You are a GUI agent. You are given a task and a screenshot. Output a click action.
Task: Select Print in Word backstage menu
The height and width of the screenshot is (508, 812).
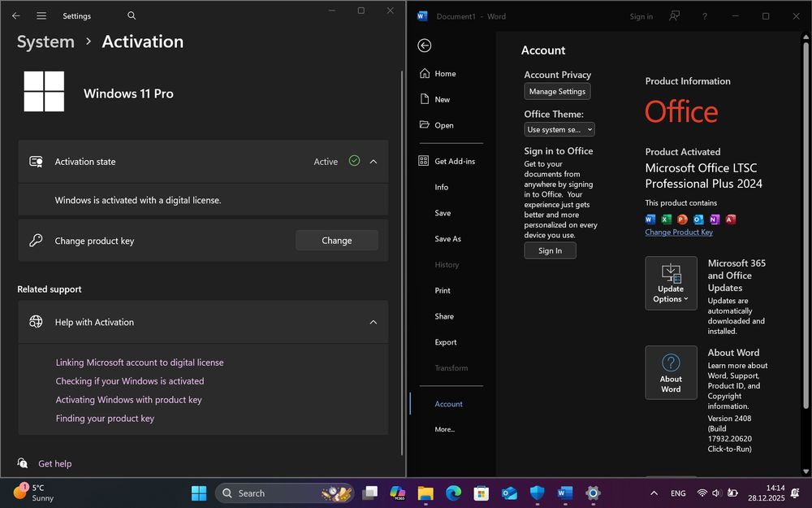tap(443, 291)
